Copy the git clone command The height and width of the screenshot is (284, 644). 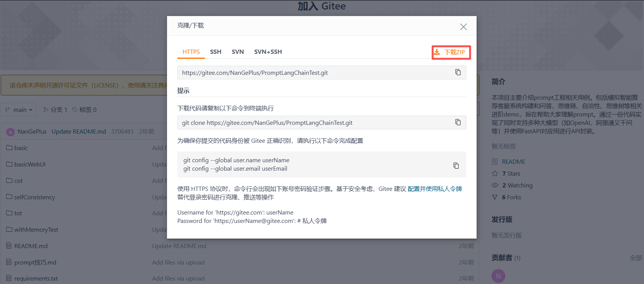tap(458, 123)
